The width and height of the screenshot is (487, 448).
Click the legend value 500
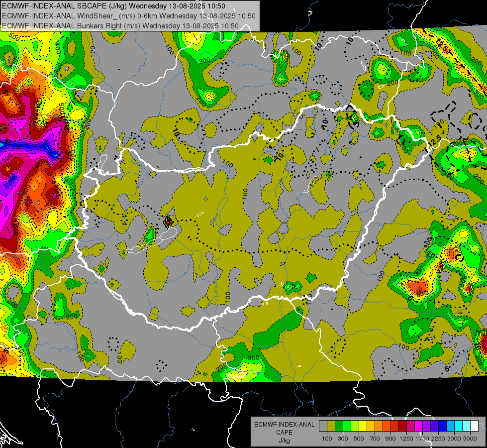click(x=359, y=439)
